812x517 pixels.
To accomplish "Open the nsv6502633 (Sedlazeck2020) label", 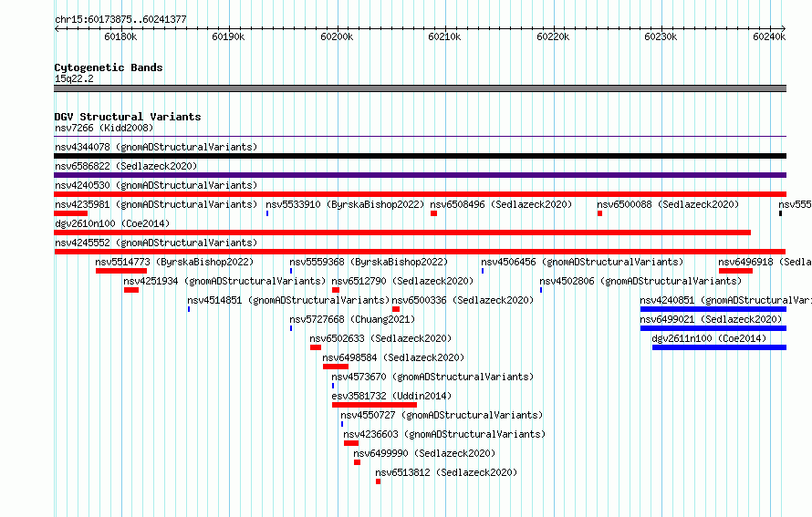I will click(x=380, y=338).
